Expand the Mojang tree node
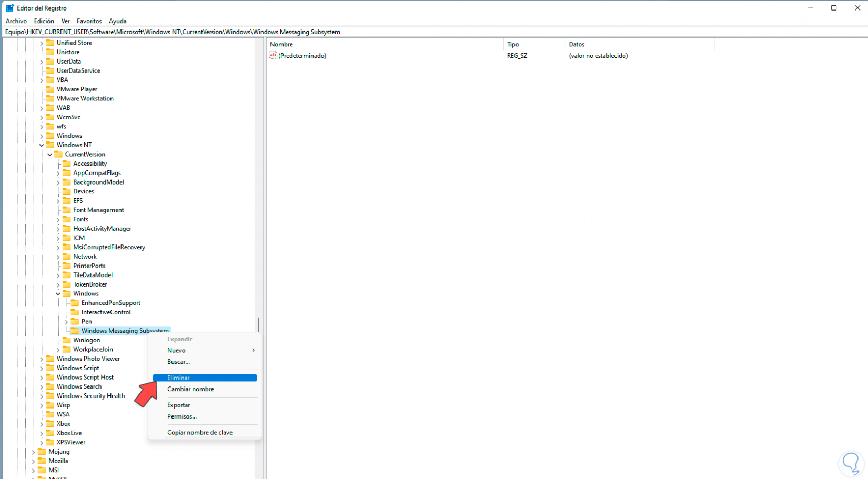 pyautogui.click(x=33, y=452)
